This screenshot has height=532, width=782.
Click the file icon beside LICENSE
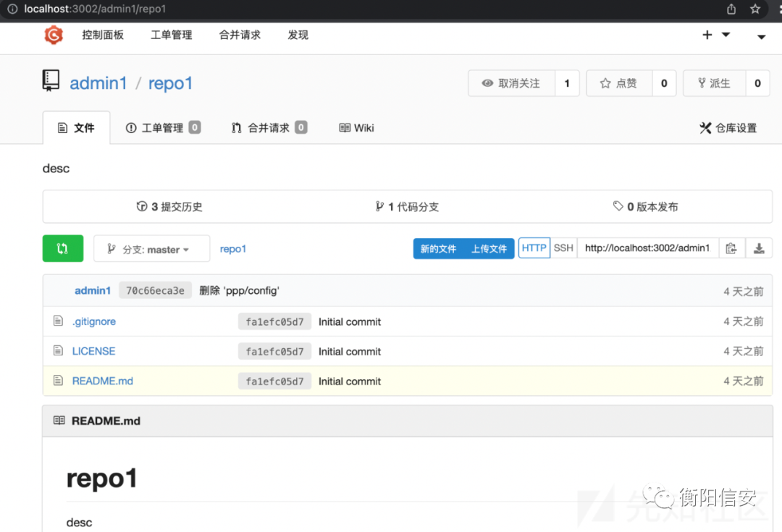(59, 350)
